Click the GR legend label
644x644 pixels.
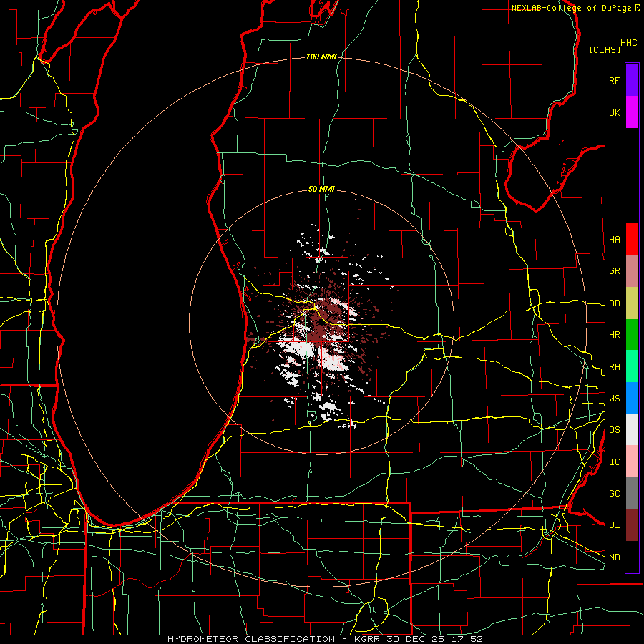[614, 271]
